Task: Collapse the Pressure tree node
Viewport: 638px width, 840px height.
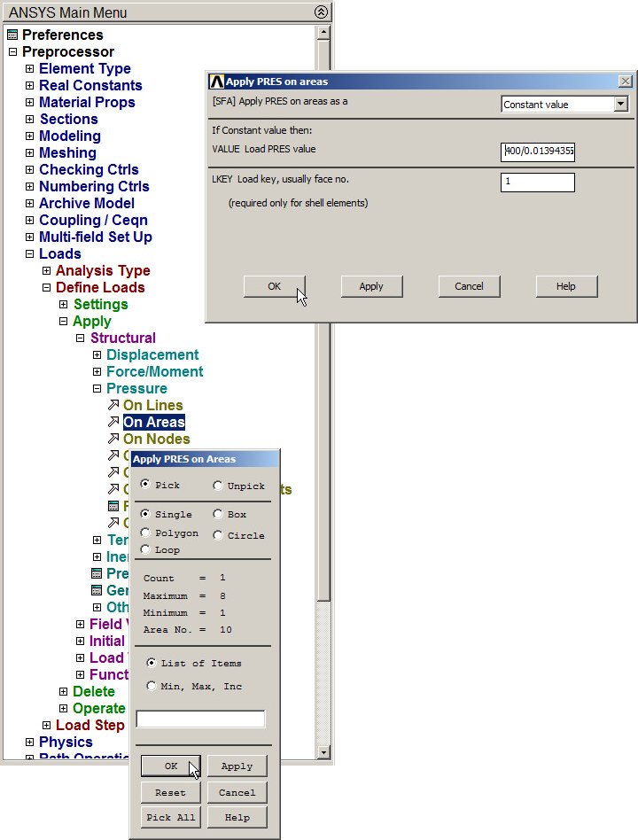Action: (x=97, y=389)
